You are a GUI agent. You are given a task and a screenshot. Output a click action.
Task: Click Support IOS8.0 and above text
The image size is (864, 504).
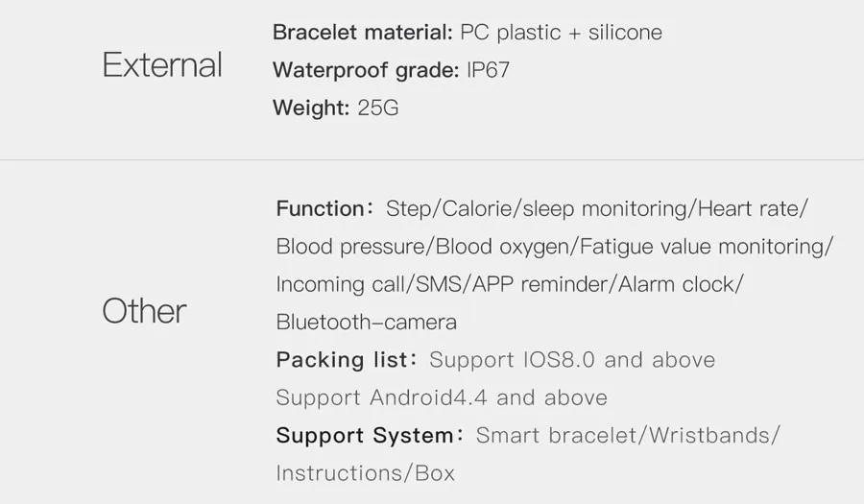click(572, 360)
